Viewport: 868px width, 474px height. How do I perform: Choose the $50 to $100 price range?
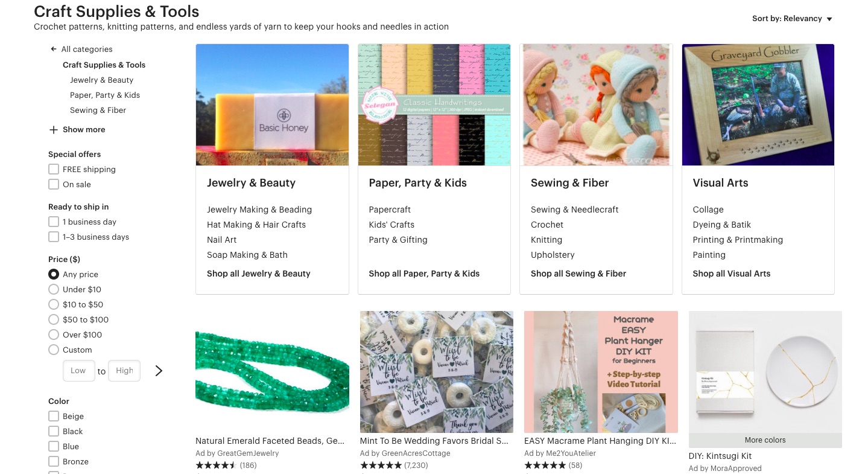[x=54, y=319]
